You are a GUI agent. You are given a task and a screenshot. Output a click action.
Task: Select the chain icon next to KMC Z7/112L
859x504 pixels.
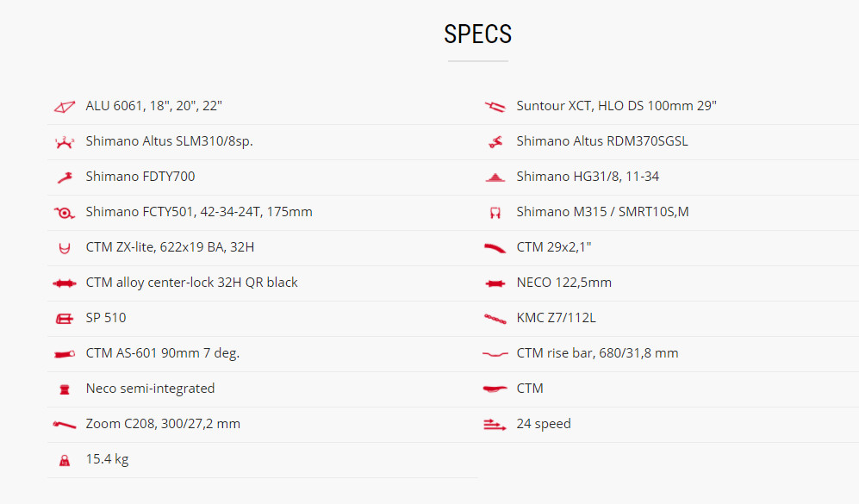(x=495, y=319)
